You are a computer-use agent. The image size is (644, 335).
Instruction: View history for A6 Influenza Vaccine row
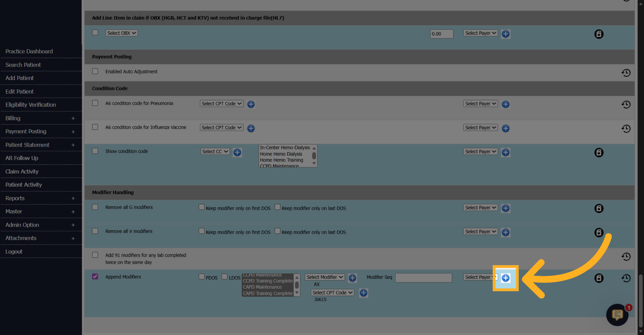click(626, 128)
